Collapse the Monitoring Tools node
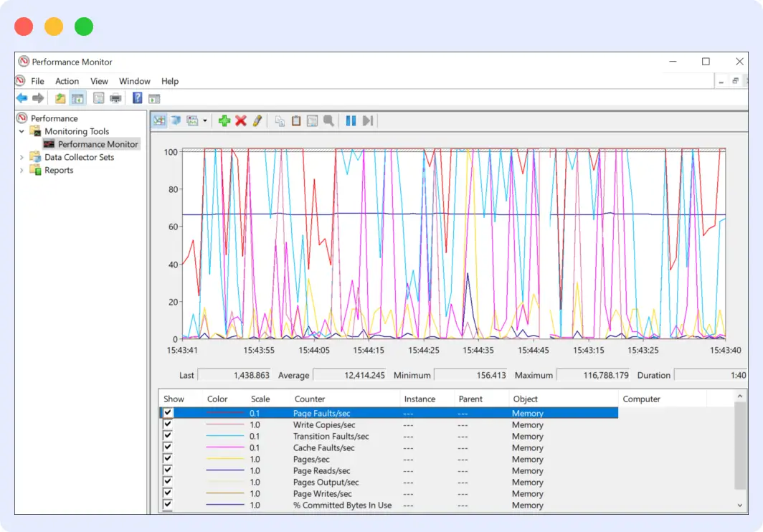 22,130
